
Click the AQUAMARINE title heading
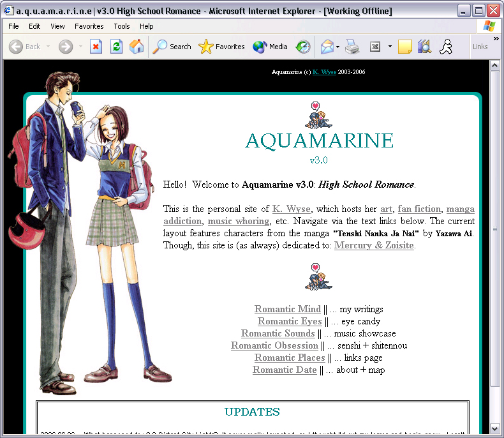point(319,141)
